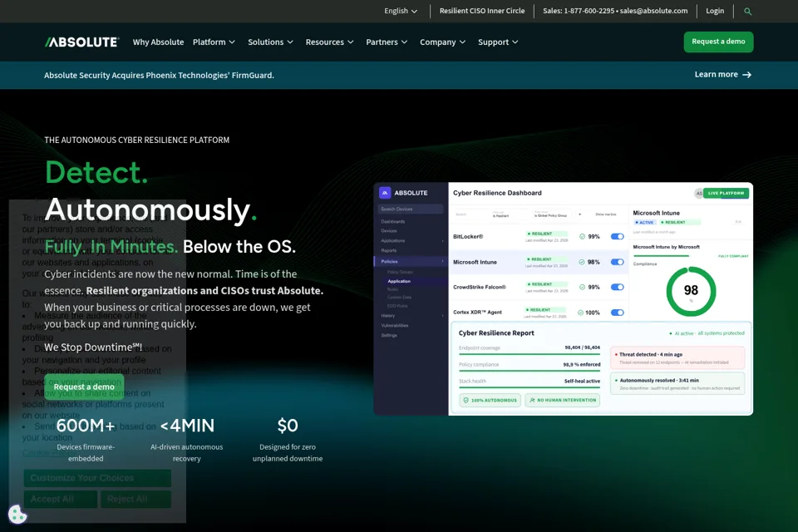Expand the Solutions menu
This screenshot has height=532, width=798.
coord(270,42)
